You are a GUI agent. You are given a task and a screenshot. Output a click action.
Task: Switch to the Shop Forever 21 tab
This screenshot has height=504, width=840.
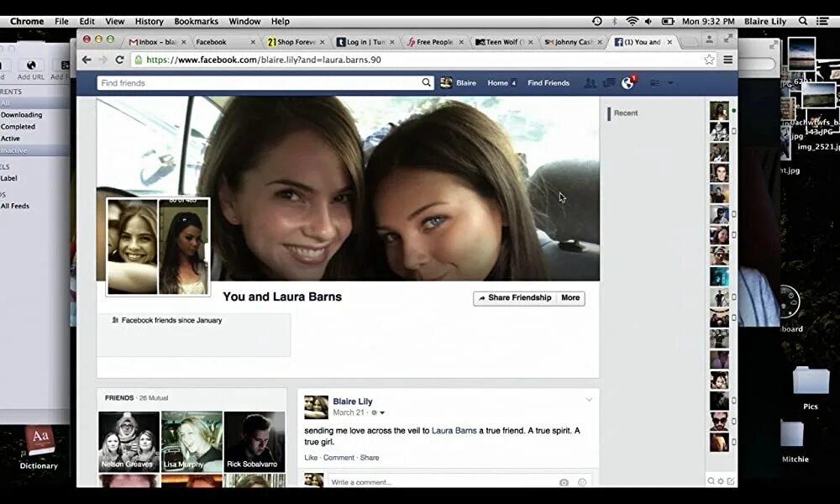[x=296, y=42]
